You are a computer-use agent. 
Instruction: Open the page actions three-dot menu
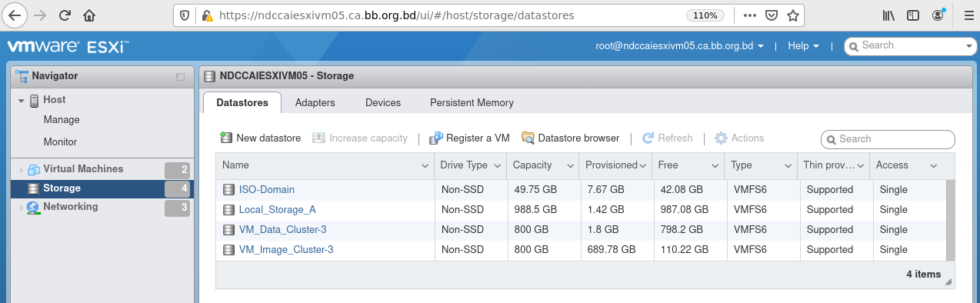pyautogui.click(x=750, y=15)
